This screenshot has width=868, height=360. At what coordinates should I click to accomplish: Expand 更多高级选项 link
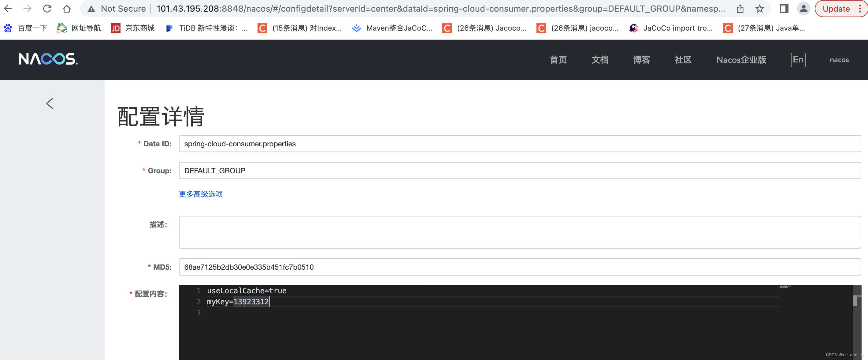click(201, 194)
